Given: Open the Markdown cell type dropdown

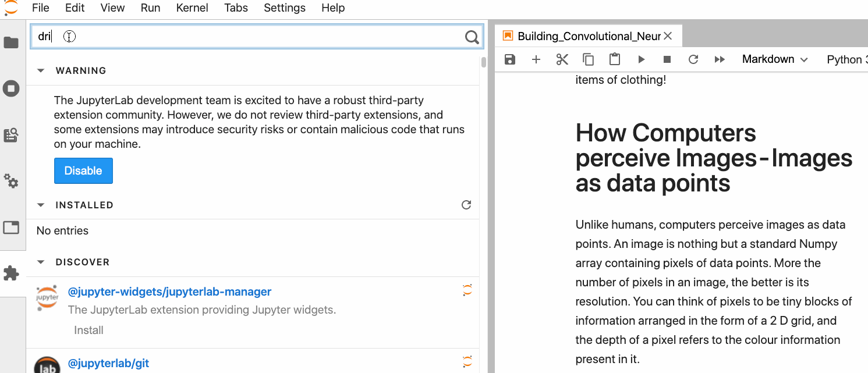Looking at the screenshot, I should 775,59.
